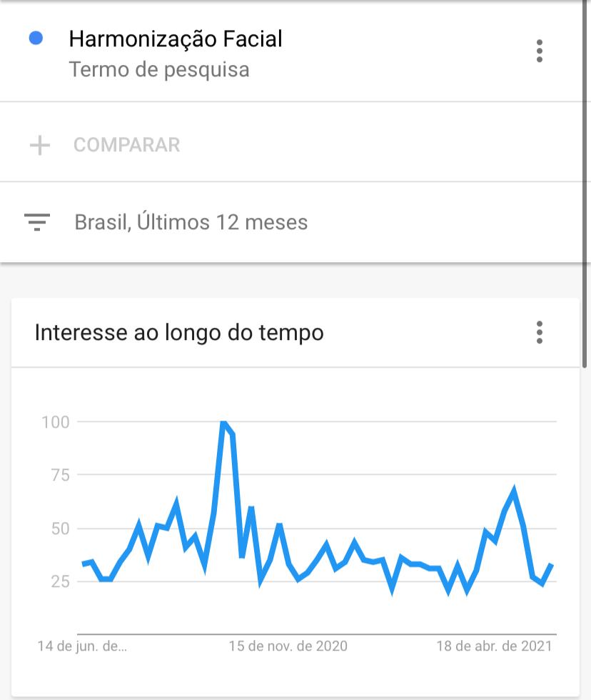
Task: Click the 100 value on chart axis
Action: tap(55, 422)
